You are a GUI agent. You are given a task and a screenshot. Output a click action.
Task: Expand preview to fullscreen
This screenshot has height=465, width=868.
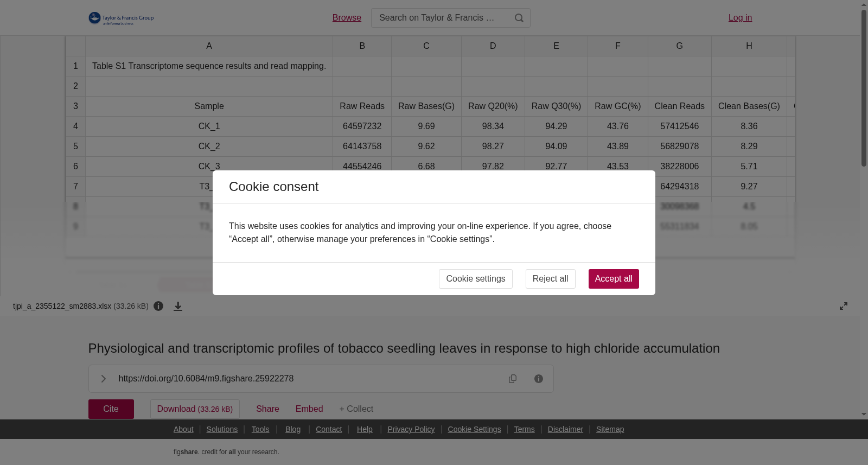844,306
